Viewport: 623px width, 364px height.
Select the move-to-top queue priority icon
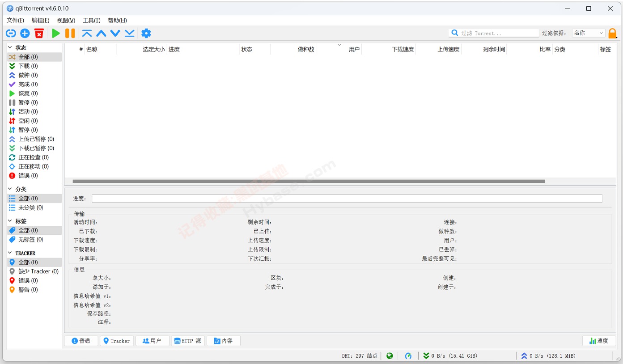pyautogui.click(x=87, y=33)
